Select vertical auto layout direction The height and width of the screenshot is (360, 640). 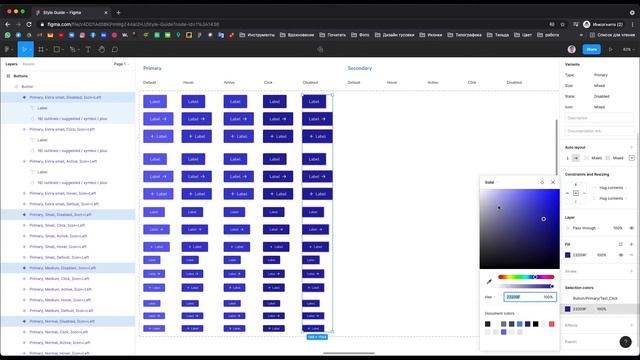tap(567, 158)
